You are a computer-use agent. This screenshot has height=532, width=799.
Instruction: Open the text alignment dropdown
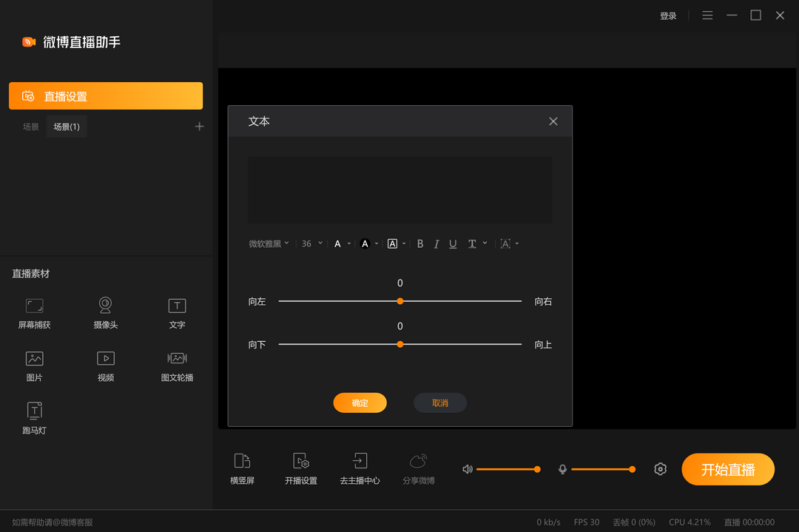coord(509,243)
